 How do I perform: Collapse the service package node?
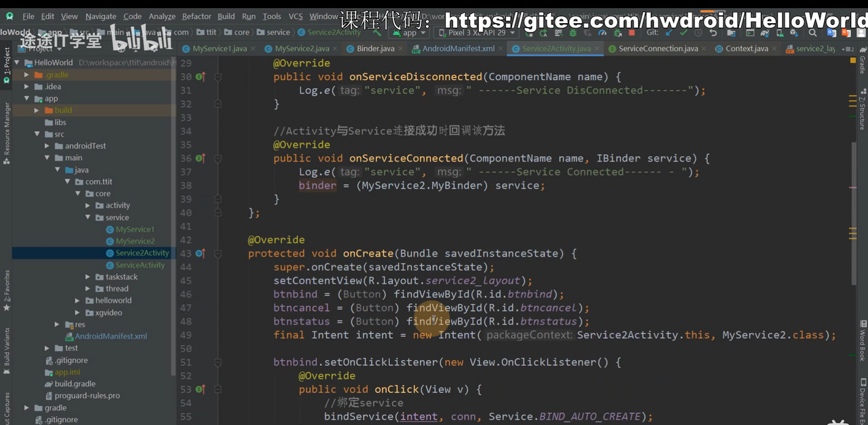pos(89,217)
